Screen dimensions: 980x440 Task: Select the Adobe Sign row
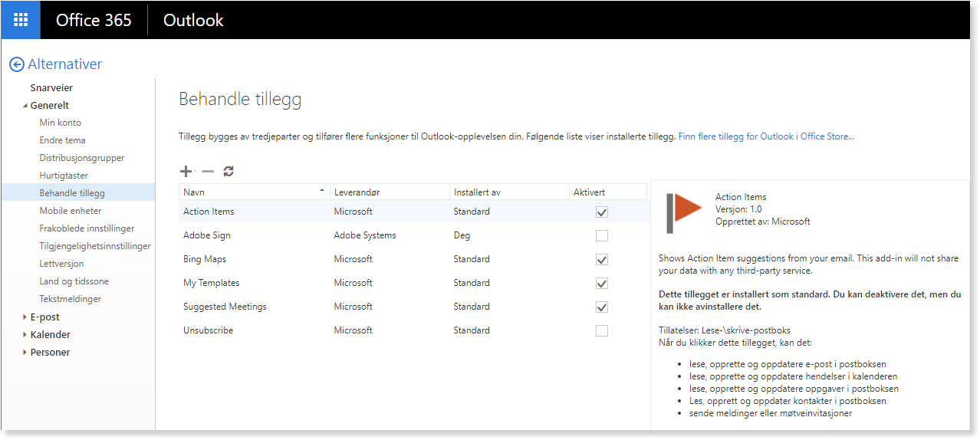(x=413, y=235)
